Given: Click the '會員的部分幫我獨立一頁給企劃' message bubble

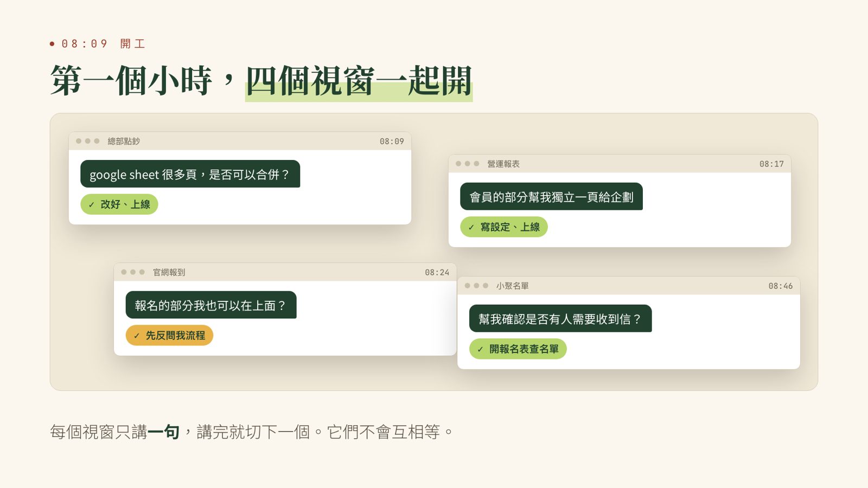Looking at the screenshot, I should (551, 197).
